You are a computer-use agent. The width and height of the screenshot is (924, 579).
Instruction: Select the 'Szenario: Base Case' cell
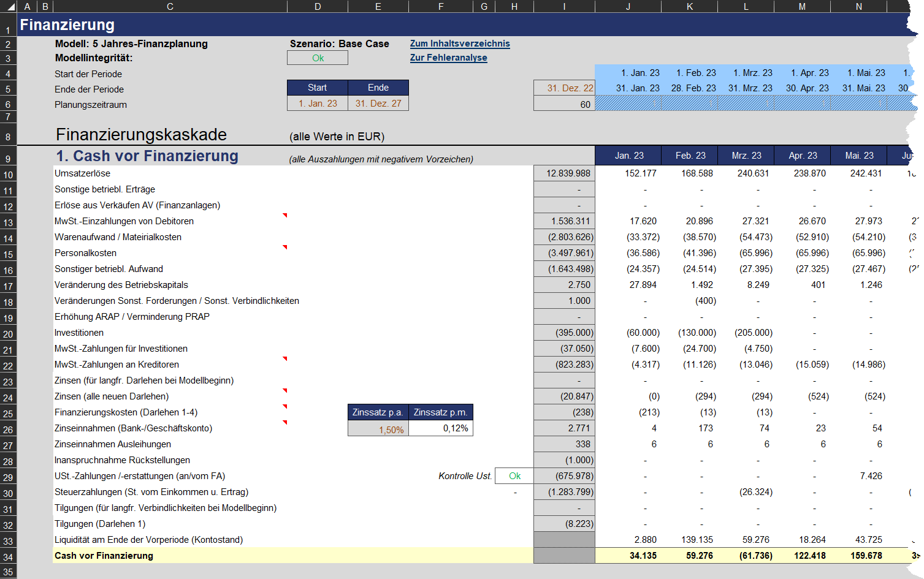tap(339, 44)
